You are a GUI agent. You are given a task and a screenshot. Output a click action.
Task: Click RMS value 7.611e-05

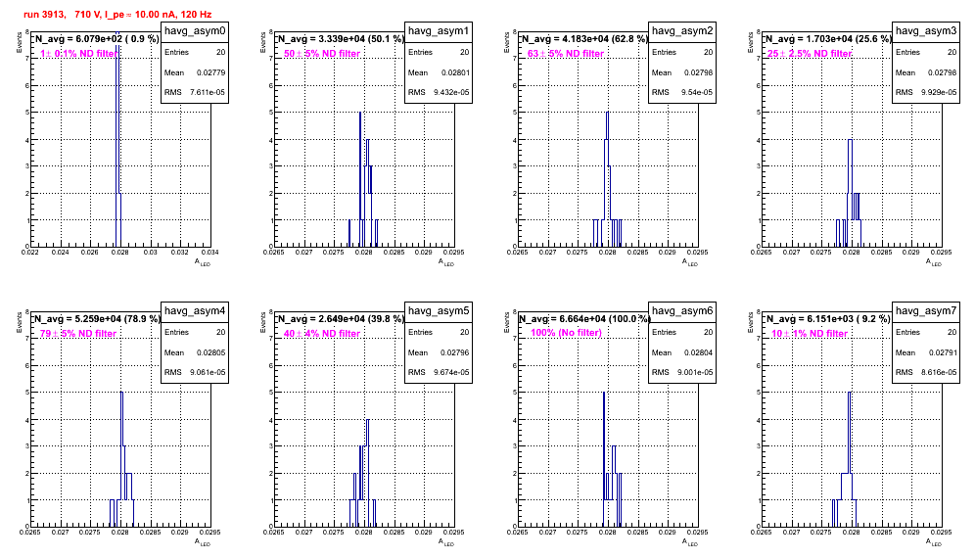click(209, 93)
